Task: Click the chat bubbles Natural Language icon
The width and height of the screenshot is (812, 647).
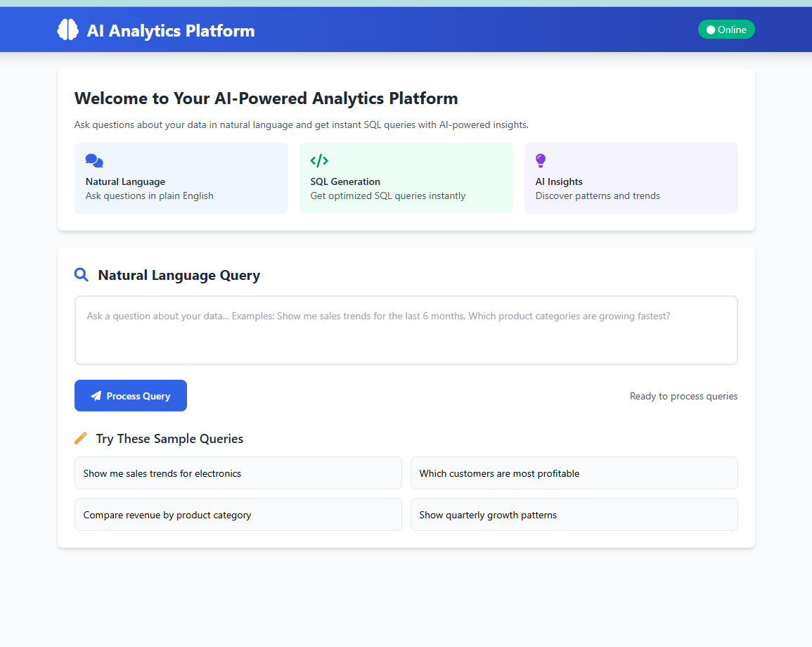Action: pos(94,161)
